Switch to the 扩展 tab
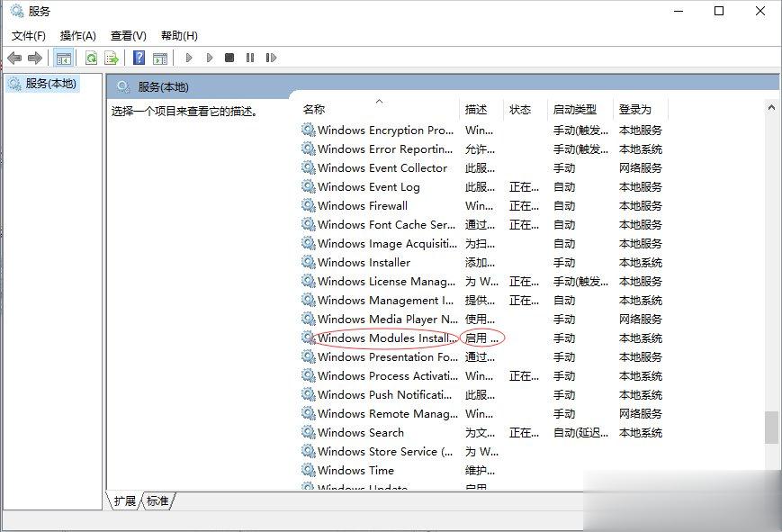 click(x=124, y=500)
